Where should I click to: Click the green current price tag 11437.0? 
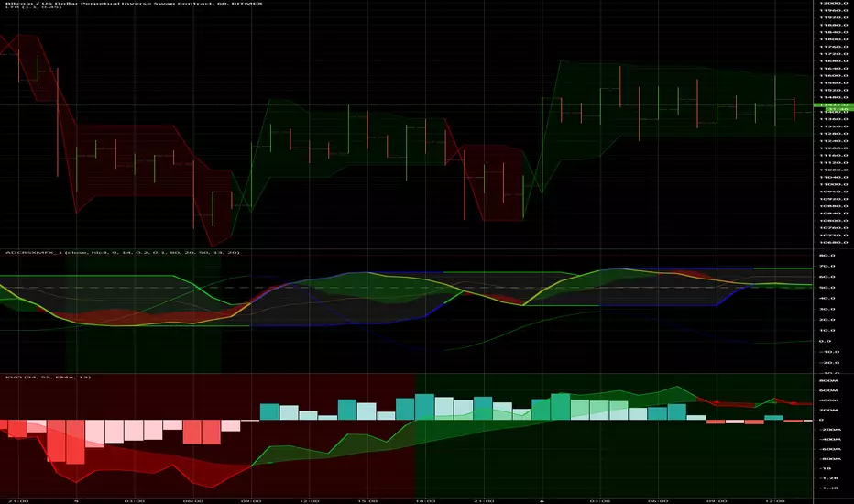(x=833, y=104)
